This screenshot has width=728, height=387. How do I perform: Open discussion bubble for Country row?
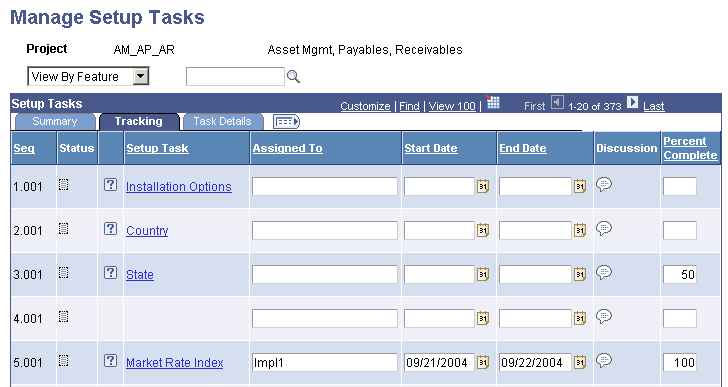pyautogui.click(x=604, y=229)
